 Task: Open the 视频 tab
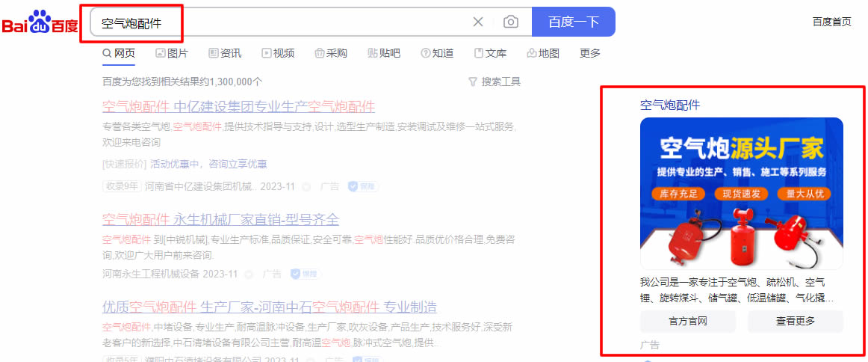tap(278, 53)
